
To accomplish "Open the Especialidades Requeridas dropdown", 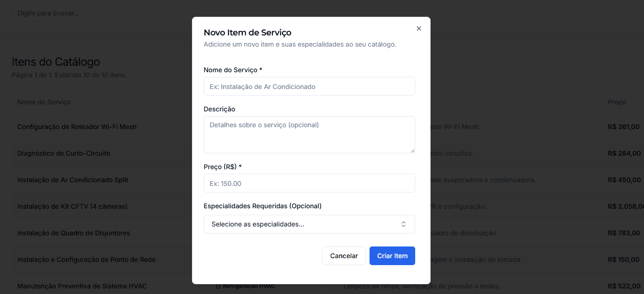I will point(309,224).
